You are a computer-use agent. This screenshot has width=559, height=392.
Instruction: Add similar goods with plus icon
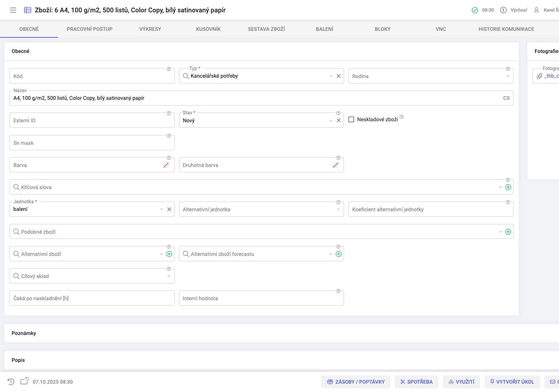tap(508, 232)
